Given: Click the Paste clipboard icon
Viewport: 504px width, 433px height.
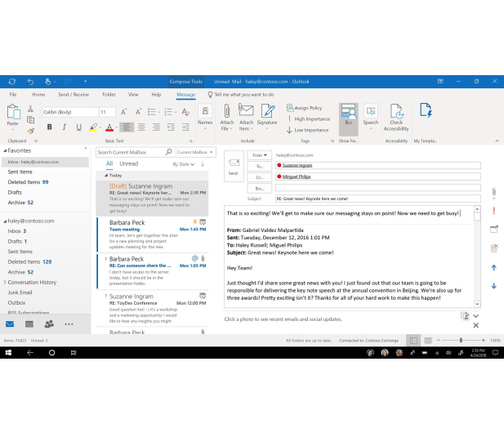Looking at the screenshot, I should 13,112.
